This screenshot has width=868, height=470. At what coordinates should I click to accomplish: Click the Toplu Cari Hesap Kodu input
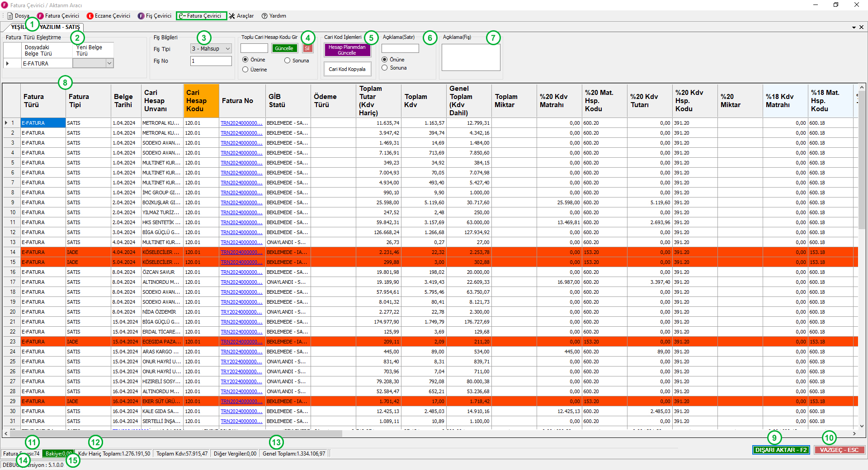(x=254, y=48)
